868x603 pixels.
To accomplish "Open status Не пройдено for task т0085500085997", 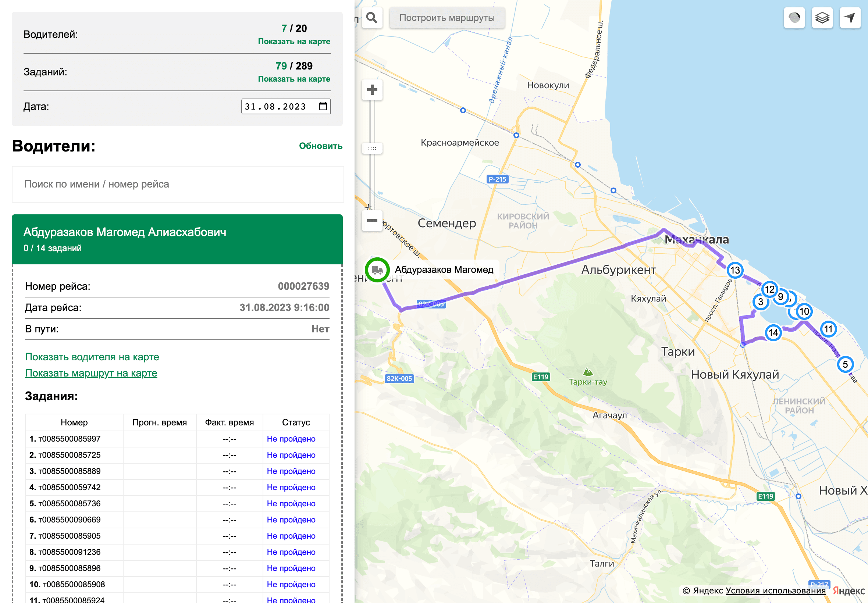I will click(x=291, y=439).
